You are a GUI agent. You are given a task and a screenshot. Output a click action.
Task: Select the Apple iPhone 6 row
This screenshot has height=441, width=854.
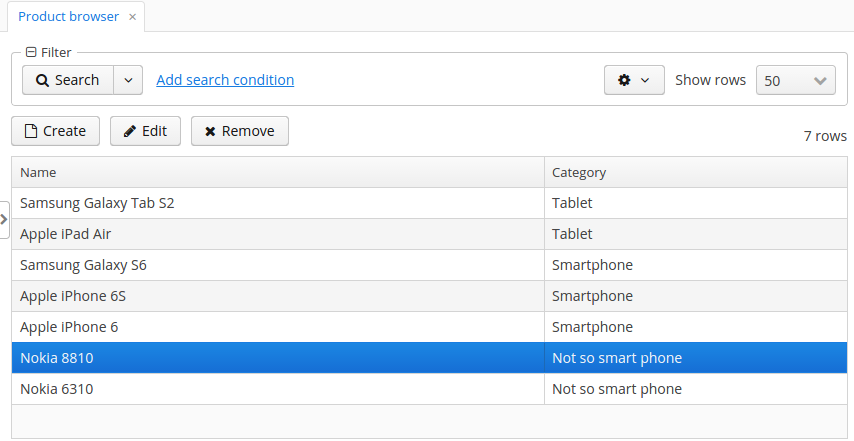pyautogui.click(x=429, y=327)
